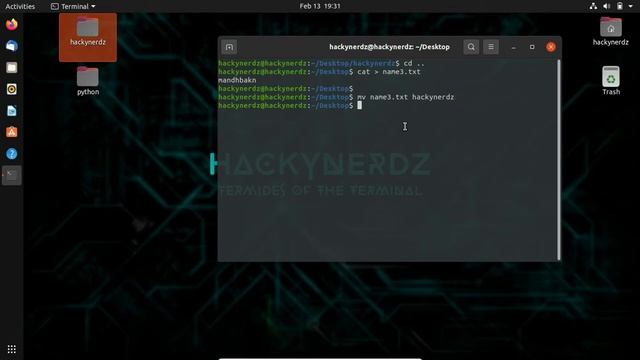Open Rhythmbox music player in the dock

coord(12,89)
